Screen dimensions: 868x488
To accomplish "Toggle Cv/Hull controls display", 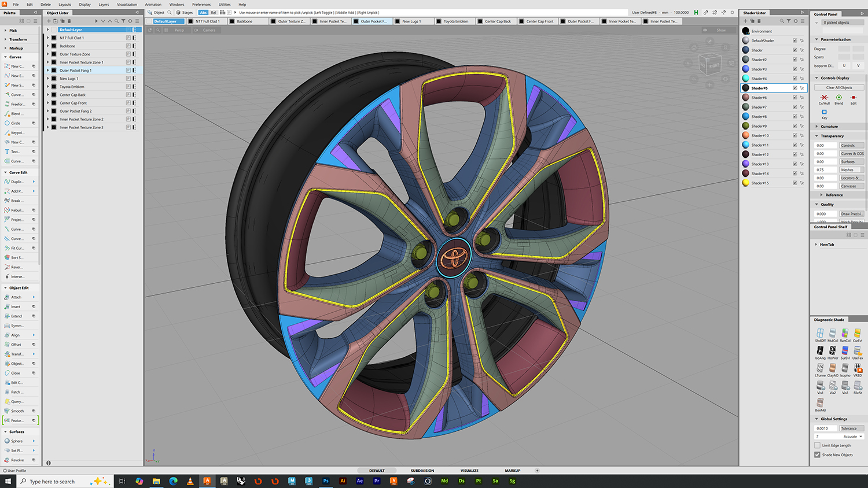I will click(824, 99).
